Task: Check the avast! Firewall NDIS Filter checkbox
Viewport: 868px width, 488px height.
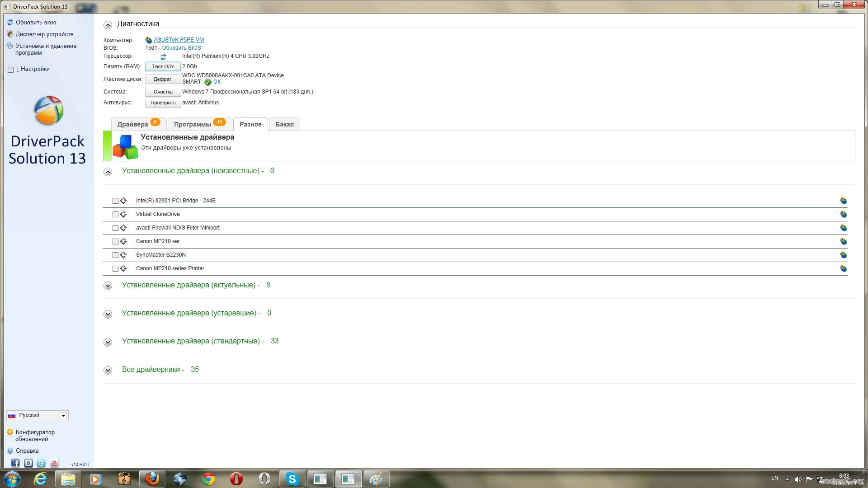Action: point(115,228)
